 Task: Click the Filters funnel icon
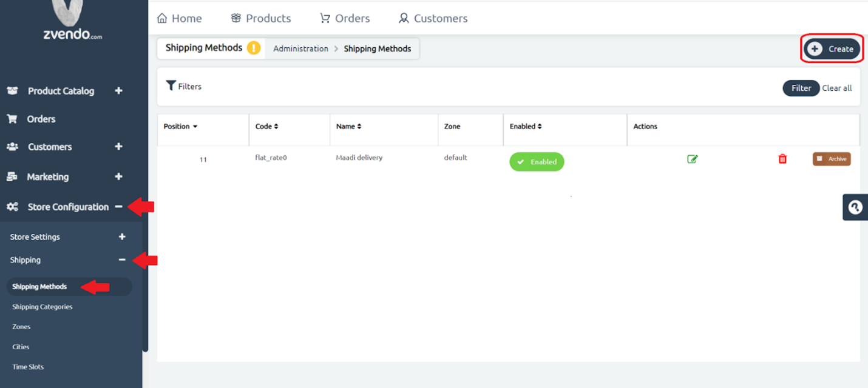171,86
